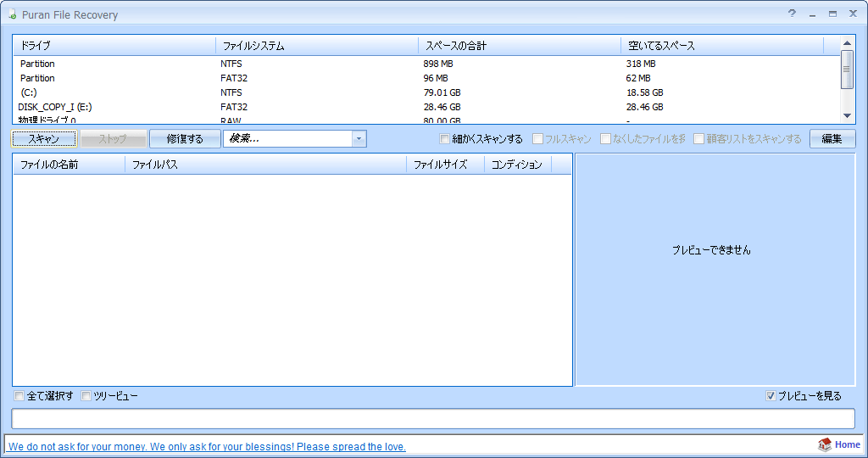Uncheck the プレビューを見る checkbox
This screenshot has width=868, height=458.
771,396
